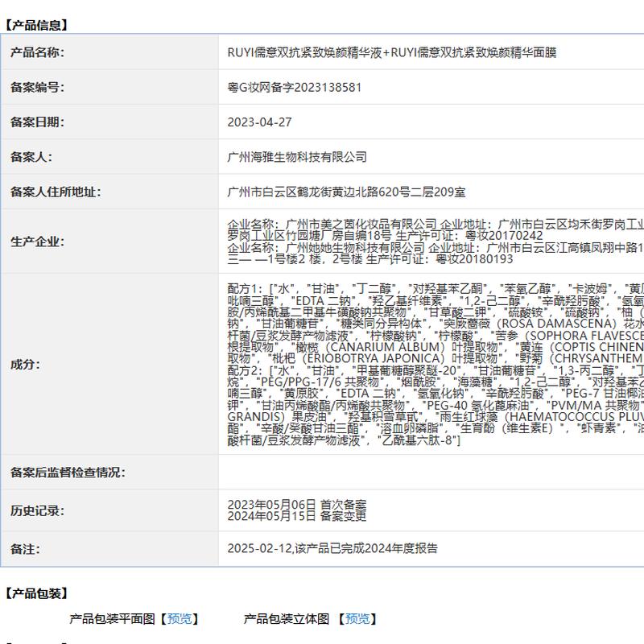
Task: Click the 产品包装立体图 label text
Action: tap(287, 619)
